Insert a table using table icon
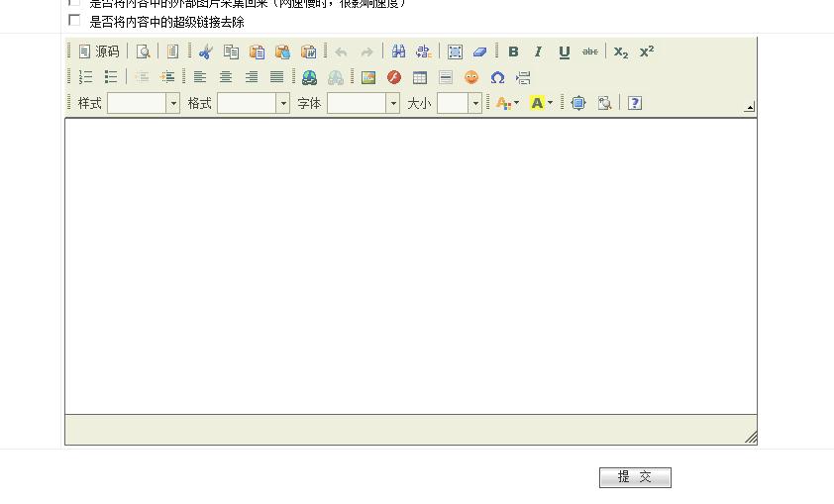This screenshot has width=834, height=504. [420, 77]
